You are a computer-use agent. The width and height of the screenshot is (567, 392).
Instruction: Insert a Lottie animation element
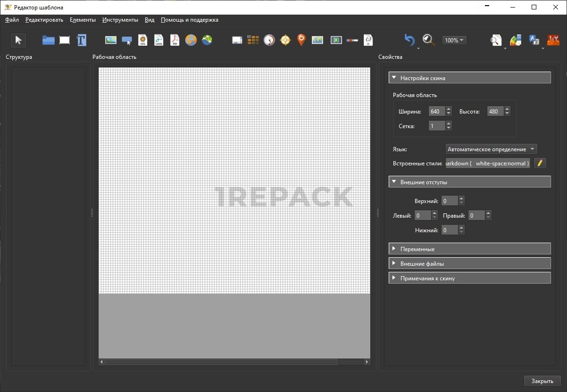point(158,40)
